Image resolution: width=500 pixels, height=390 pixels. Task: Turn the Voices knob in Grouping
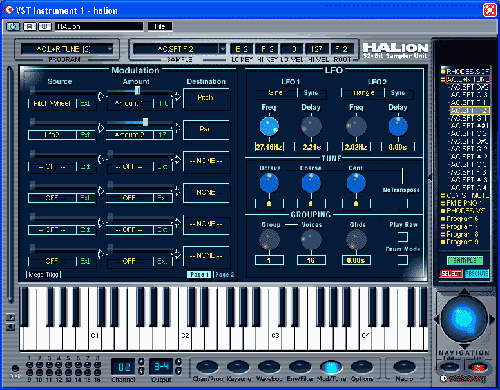pyautogui.click(x=311, y=239)
